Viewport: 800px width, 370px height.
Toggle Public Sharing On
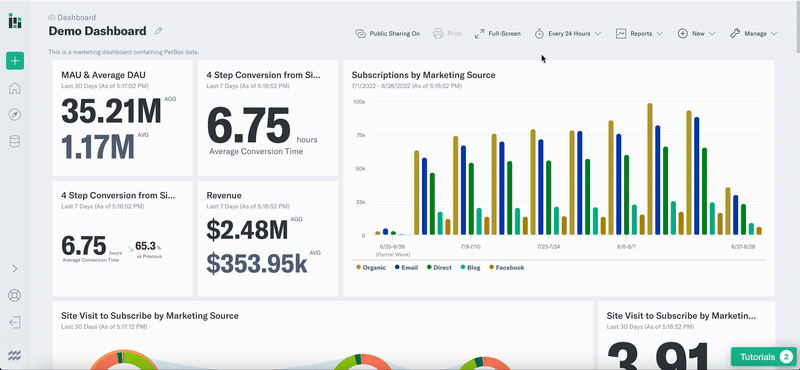coord(388,34)
